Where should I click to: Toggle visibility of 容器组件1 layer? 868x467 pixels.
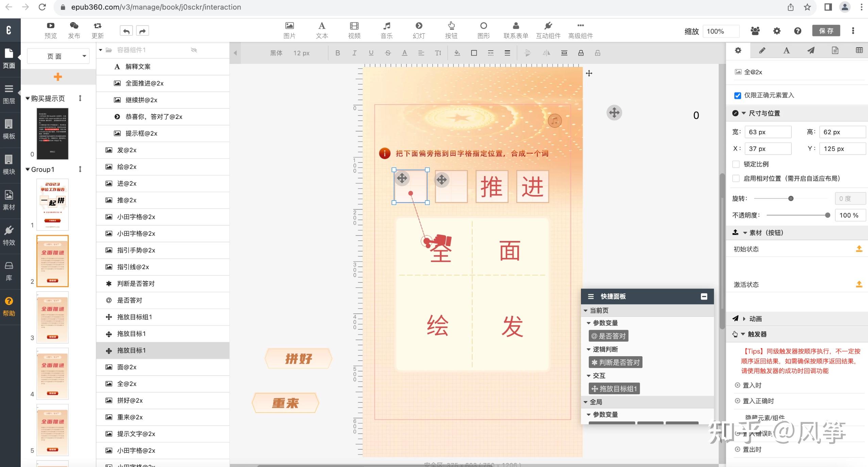194,50
